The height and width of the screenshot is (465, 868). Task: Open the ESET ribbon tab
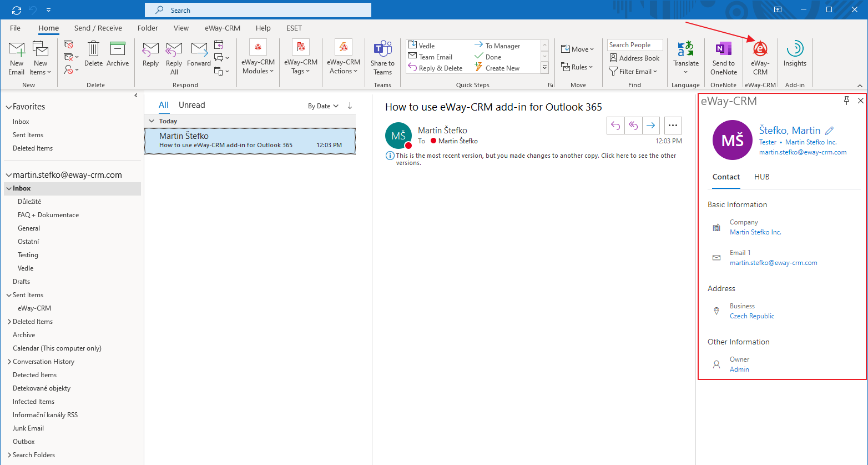(294, 28)
